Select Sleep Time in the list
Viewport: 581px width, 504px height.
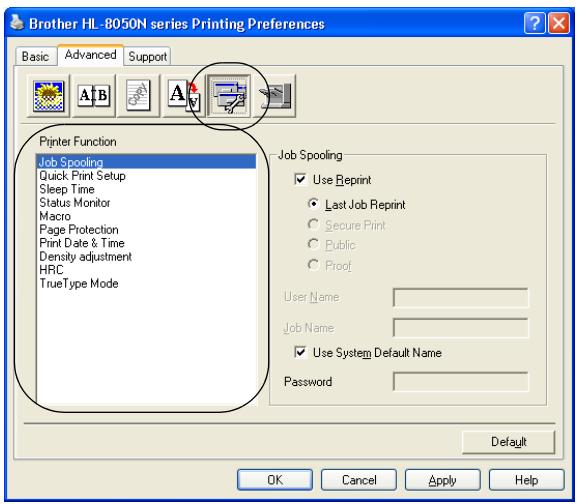click(146, 189)
